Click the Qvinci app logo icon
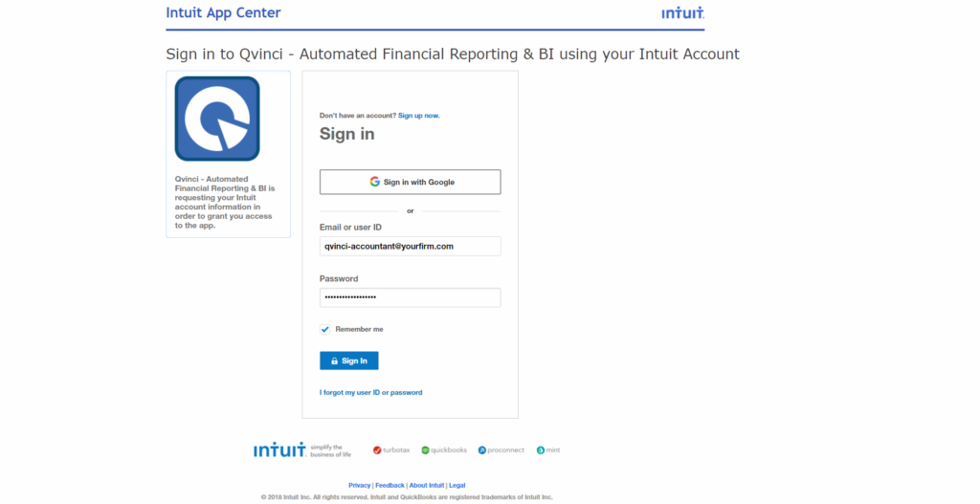 tap(217, 119)
